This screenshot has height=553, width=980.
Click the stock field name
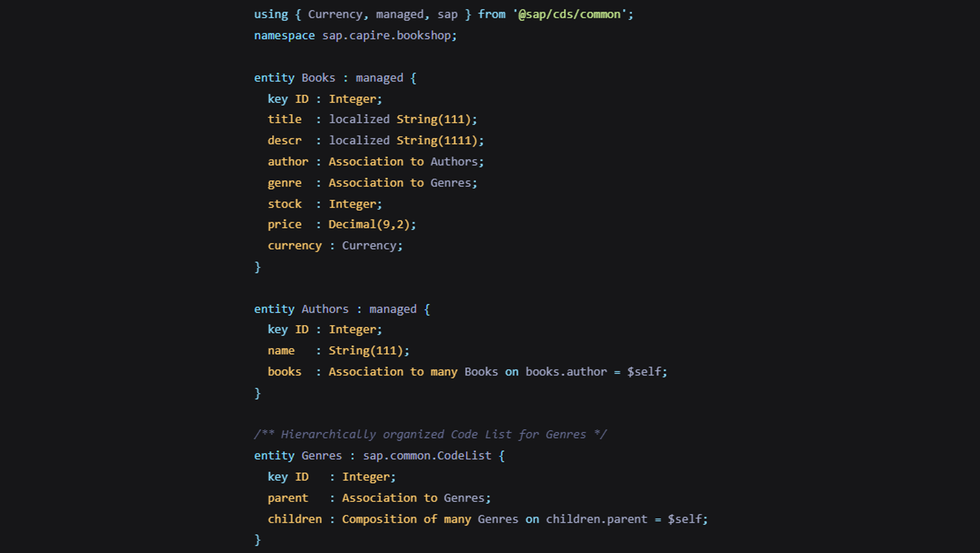[285, 203]
